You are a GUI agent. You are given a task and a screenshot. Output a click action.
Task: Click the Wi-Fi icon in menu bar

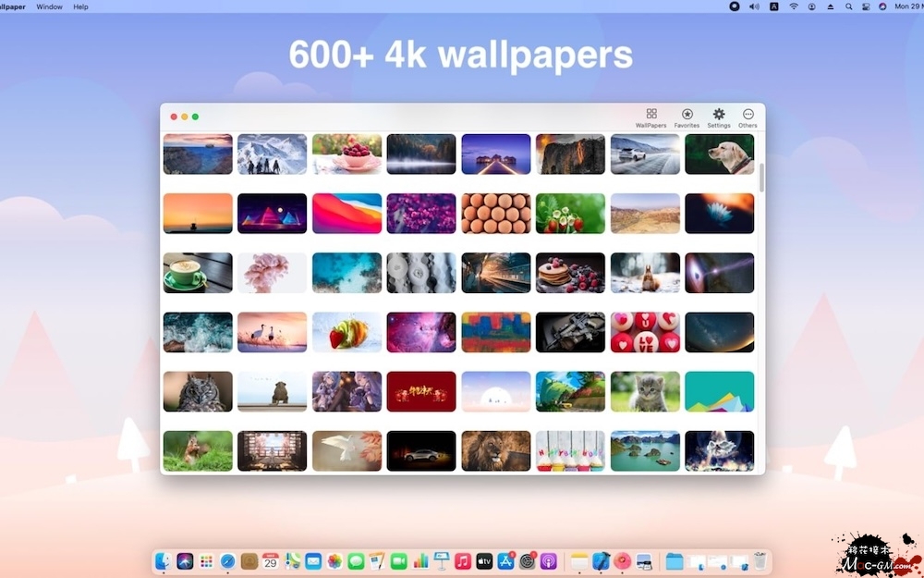(793, 6)
